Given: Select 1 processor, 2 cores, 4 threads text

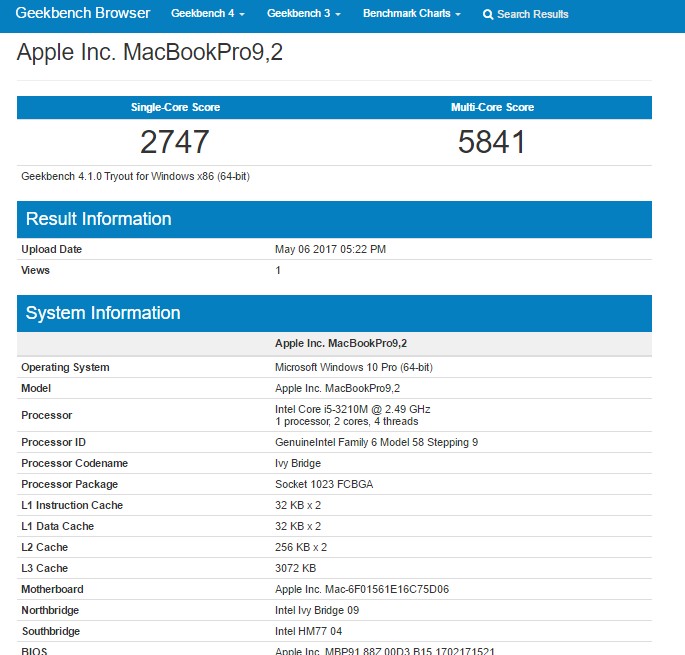Looking at the screenshot, I should [346, 421].
